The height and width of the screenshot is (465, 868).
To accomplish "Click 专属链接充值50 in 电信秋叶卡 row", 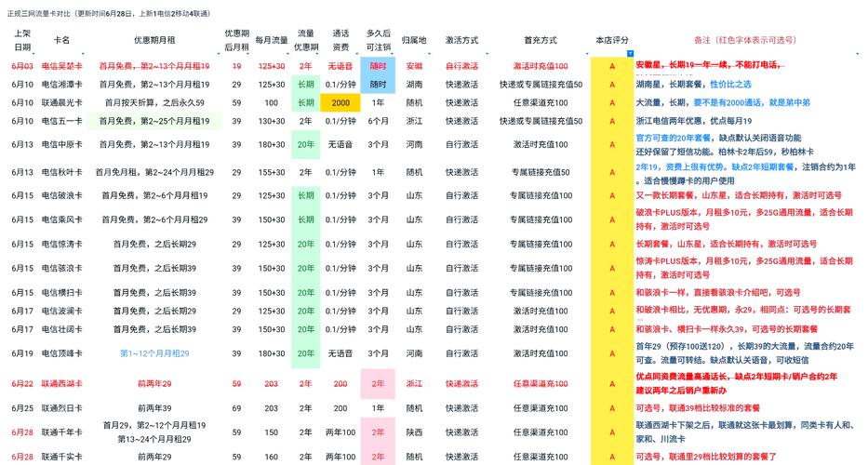I will tap(541, 172).
